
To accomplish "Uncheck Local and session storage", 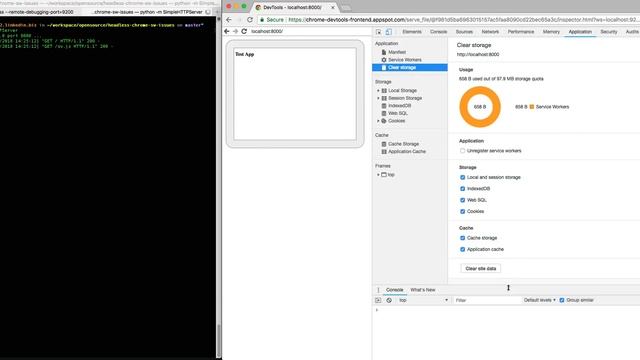I will tap(462, 177).
